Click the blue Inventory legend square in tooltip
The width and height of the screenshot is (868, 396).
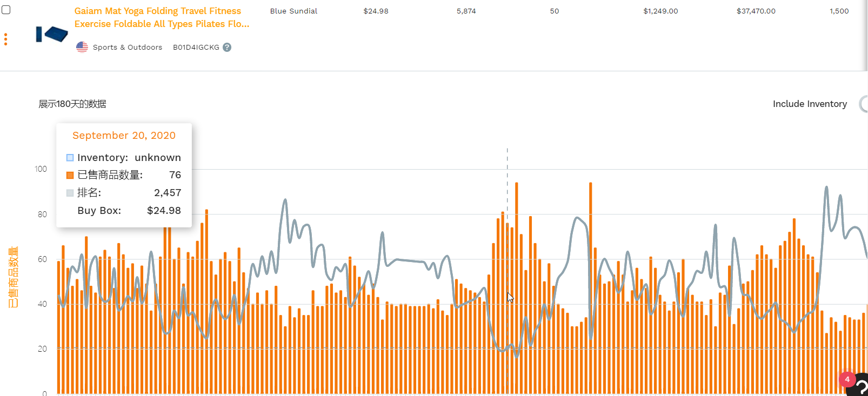(x=70, y=158)
